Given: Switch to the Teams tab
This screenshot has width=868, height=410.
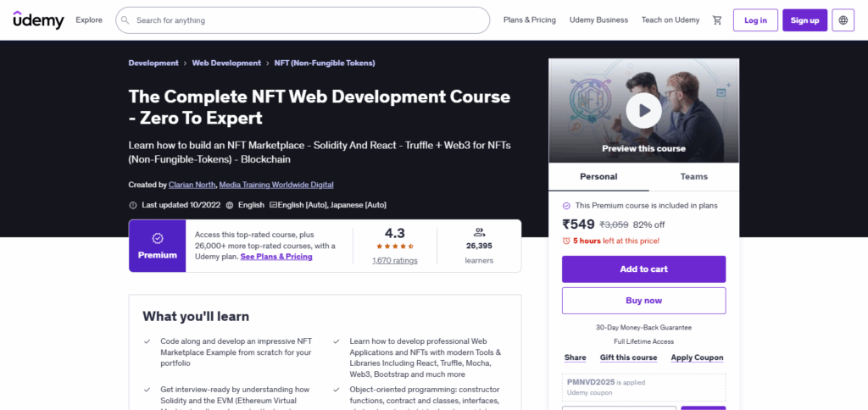Looking at the screenshot, I should (x=693, y=176).
